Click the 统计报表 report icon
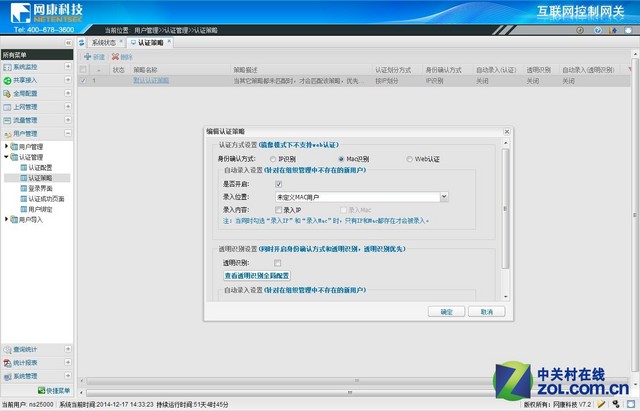Viewport: 640px width, 411px height. [7, 363]
